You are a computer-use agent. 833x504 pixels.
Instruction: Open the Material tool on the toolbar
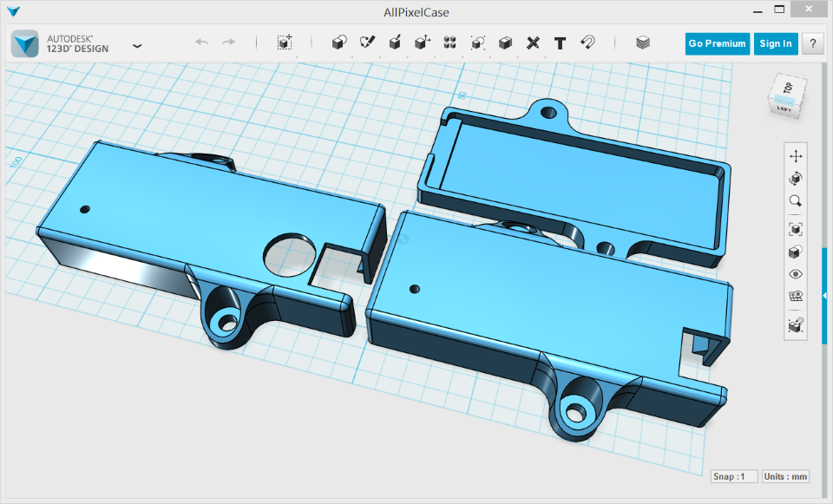(x=643, y=43)
